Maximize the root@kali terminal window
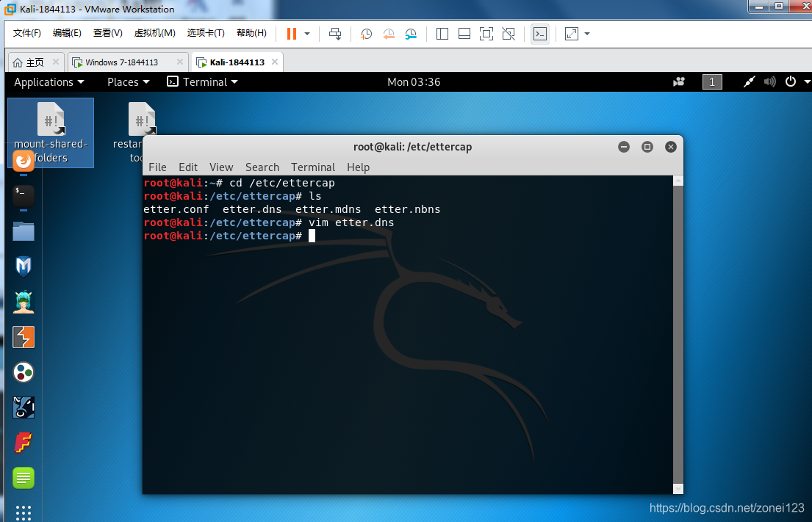Screen dimensions: 812x522 (647, 147)
